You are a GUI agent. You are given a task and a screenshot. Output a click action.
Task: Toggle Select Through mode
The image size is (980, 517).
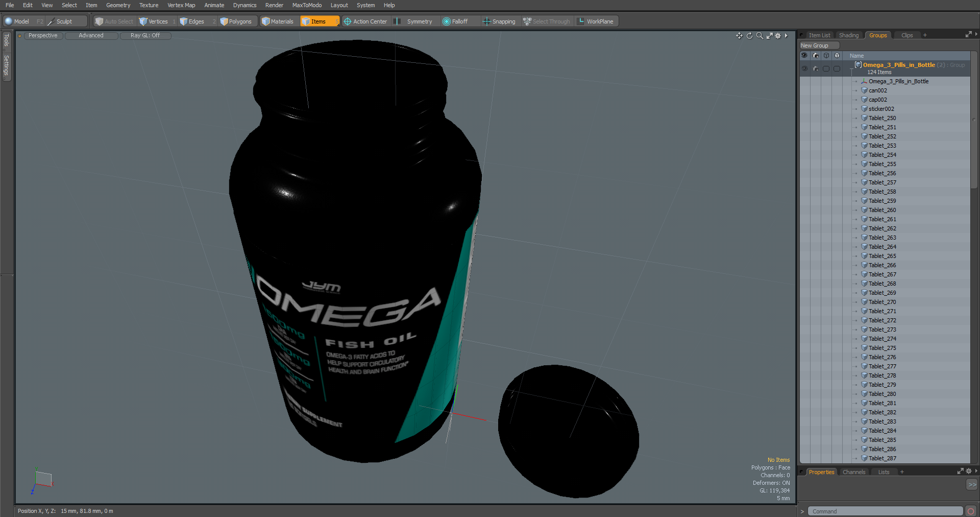(547, 21)
